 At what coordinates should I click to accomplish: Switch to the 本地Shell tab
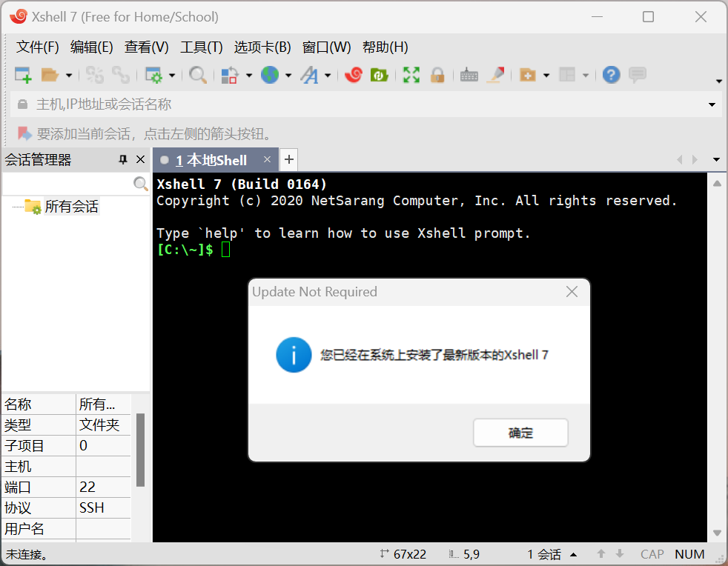click(215, 159)
